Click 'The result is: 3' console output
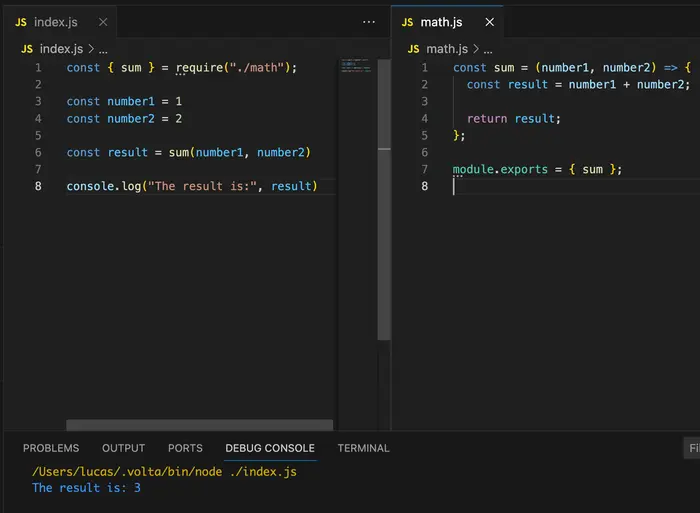This screenshot has width=700, height=513. 86,488
